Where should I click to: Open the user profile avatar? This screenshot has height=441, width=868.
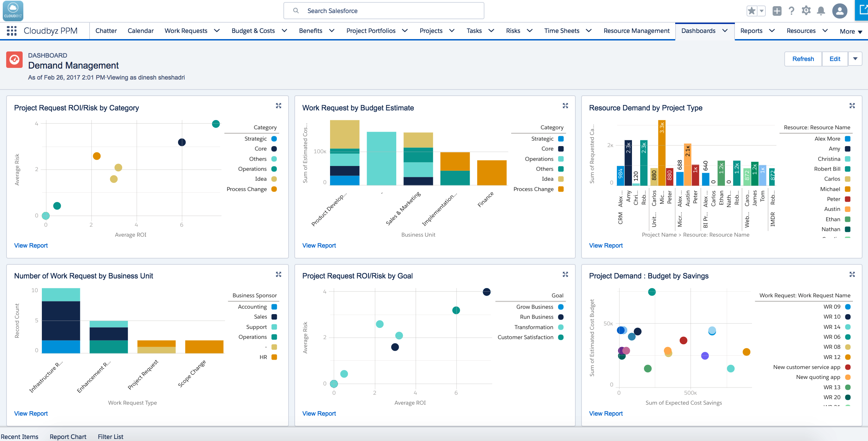click(x=840, y=11)
